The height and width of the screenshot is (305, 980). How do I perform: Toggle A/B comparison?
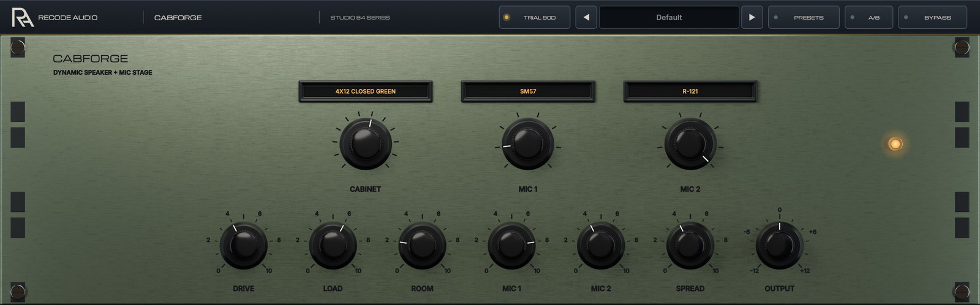click(x=869, y=17)
